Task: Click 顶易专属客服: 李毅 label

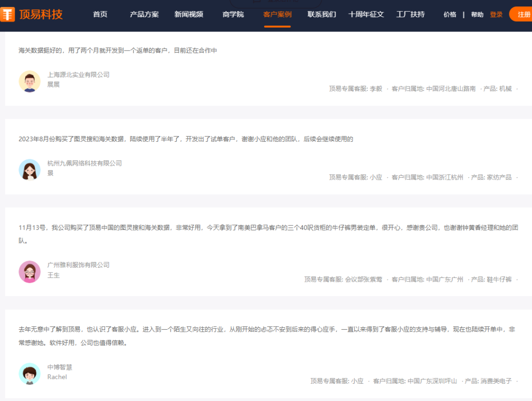Action: 356,89
